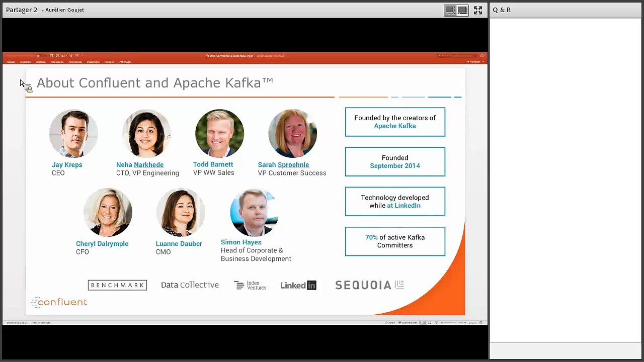Open the Insertion ribbon tab

[25, 62]
